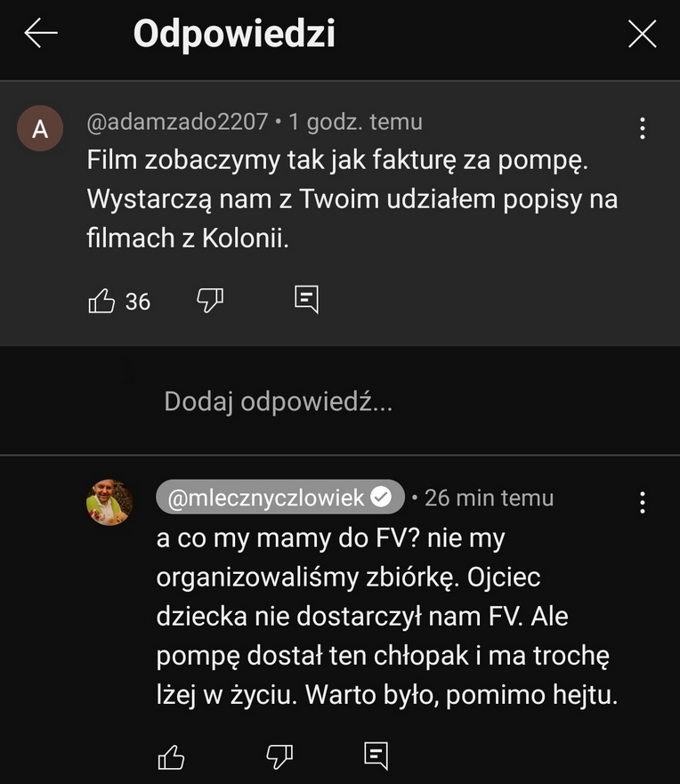Reply to mlecznyczlowiek's comment

376,756
